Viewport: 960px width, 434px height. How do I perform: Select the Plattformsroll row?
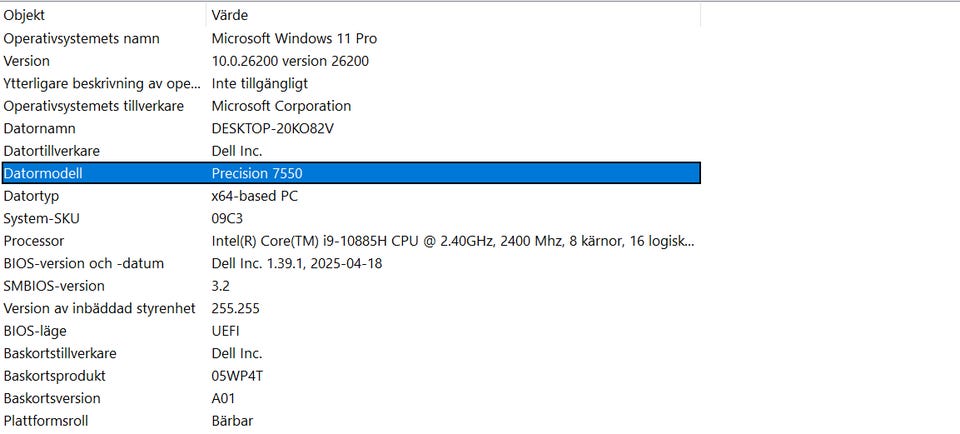point(46,421)
